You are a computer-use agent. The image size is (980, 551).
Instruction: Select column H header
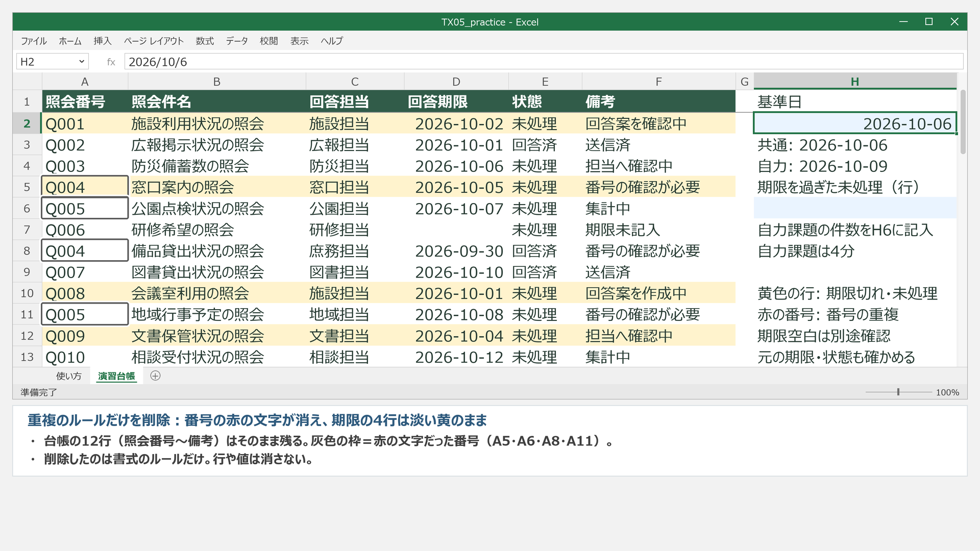pos(855,82)
